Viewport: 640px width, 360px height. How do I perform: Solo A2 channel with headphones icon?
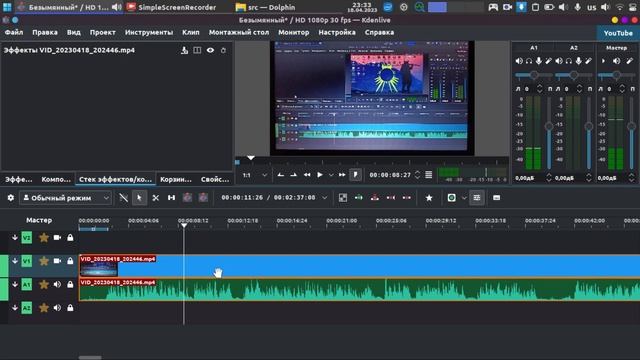click(569, 61)
